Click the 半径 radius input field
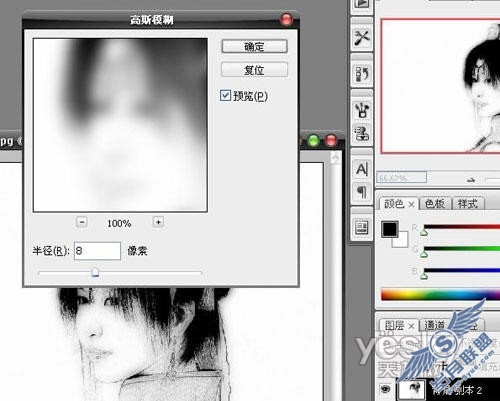Screen dimensions: 500x401 (97, 251)
